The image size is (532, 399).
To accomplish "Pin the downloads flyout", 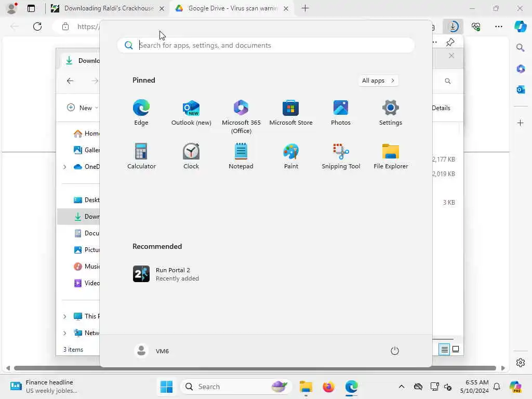I will tap(450, 42).
